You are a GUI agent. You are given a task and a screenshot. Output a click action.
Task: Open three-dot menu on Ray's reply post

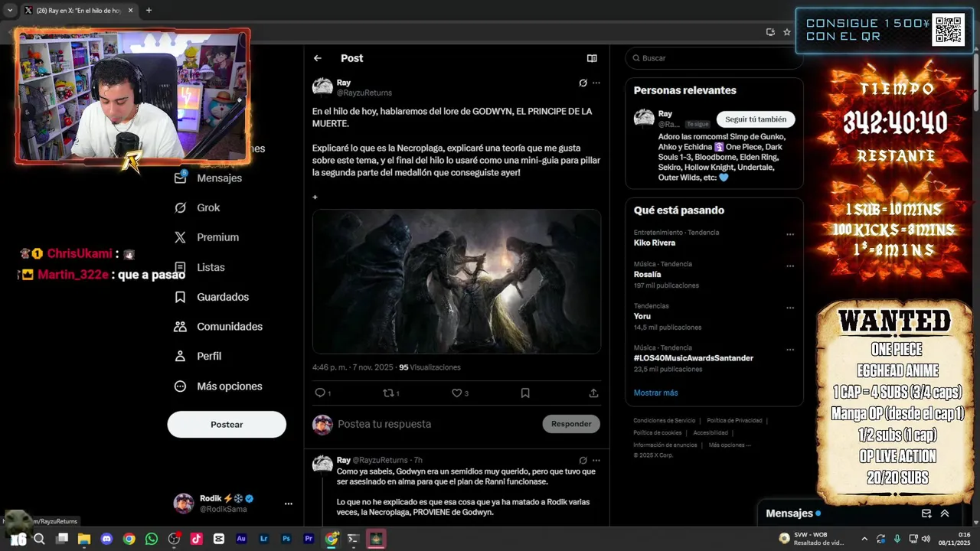tap(596, 461)
